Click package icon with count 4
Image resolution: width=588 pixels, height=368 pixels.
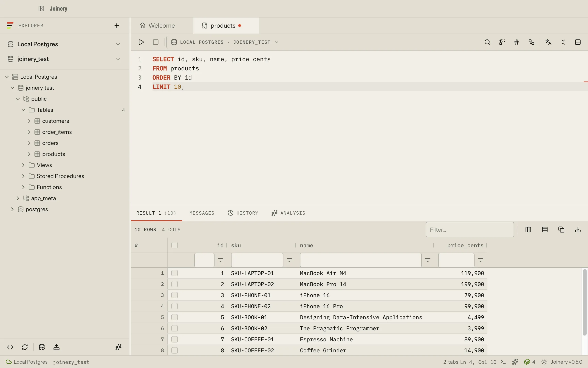point(529,362)
